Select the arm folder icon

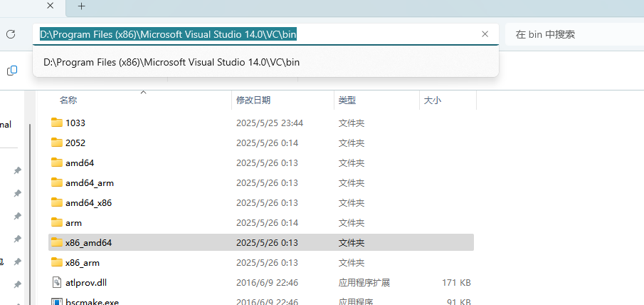pyautogui.click(x=57, y=222)
